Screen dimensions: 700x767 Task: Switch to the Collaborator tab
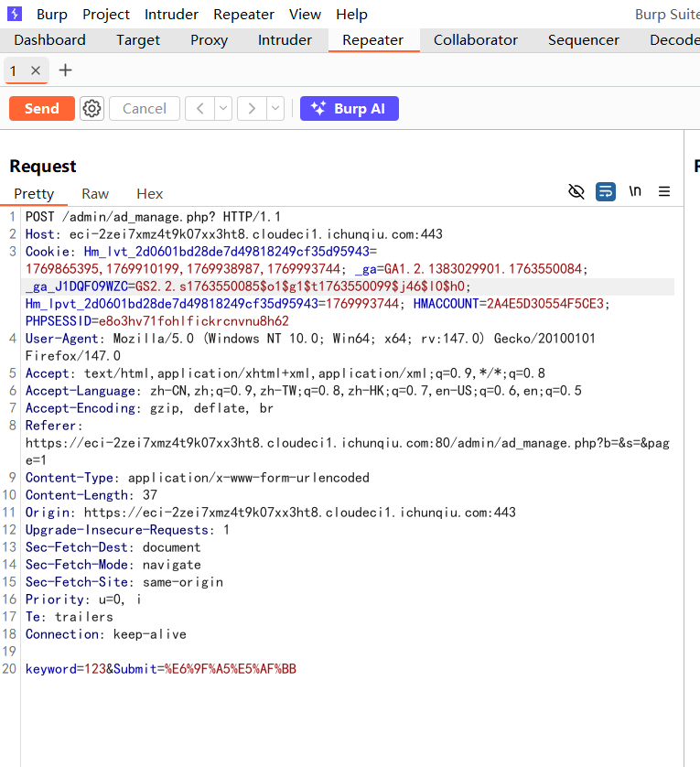point(476,40)
